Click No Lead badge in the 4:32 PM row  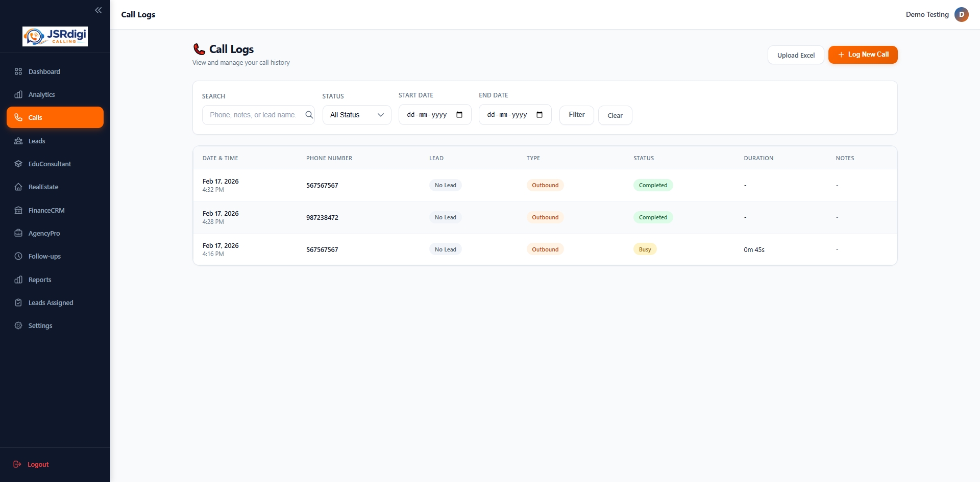(446, 185)
